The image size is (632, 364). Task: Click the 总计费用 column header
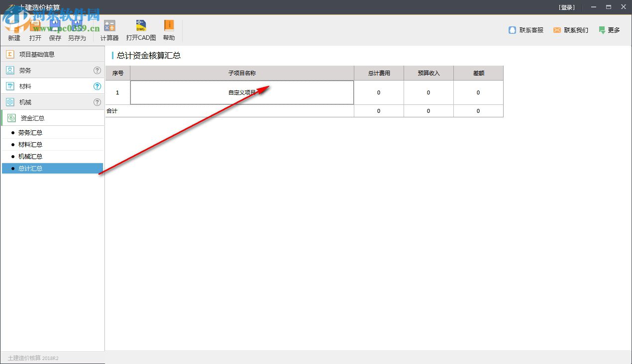(x=379, y=73)
